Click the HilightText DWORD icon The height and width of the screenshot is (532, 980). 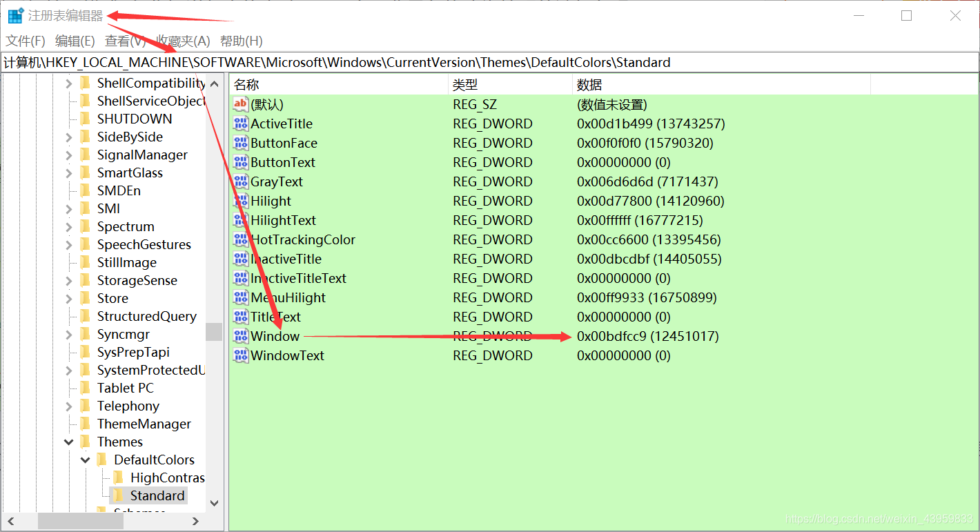point(240,221)
